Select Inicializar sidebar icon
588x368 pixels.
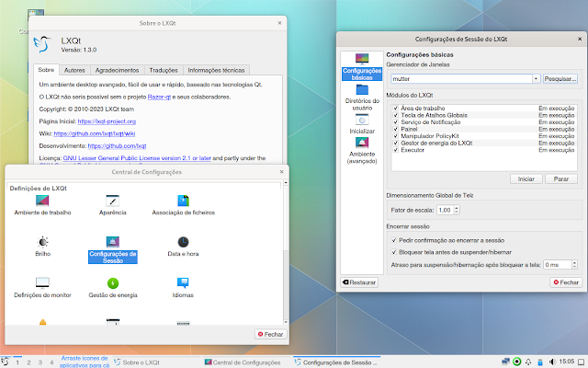(x=362, y=120)
